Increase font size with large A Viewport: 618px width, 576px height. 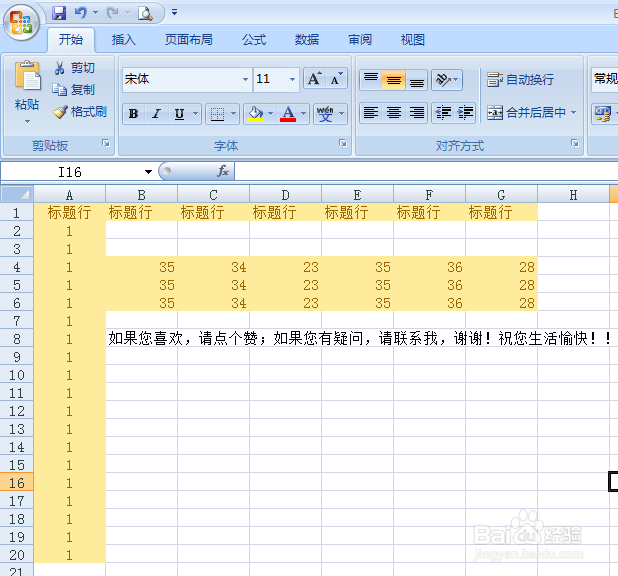(x=315, y=79)
